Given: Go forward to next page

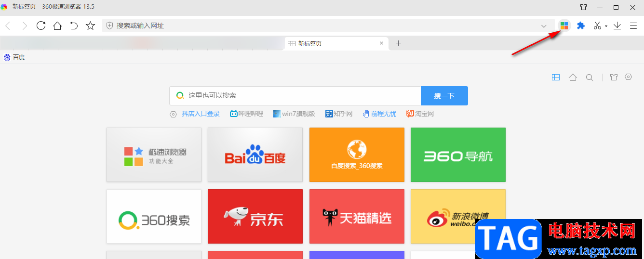Looking at the screenshot, I should pyautogui.click(x=25, y=26).
